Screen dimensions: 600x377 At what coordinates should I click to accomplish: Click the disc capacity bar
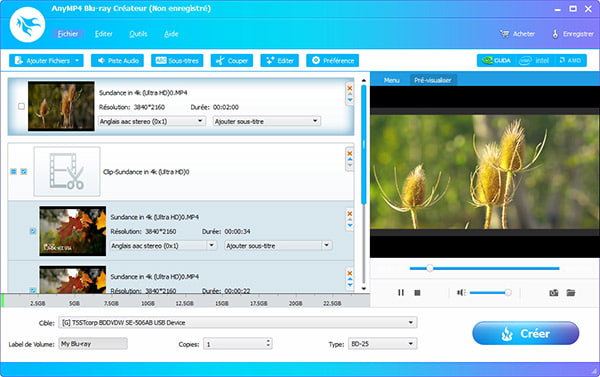click(185, 300)
